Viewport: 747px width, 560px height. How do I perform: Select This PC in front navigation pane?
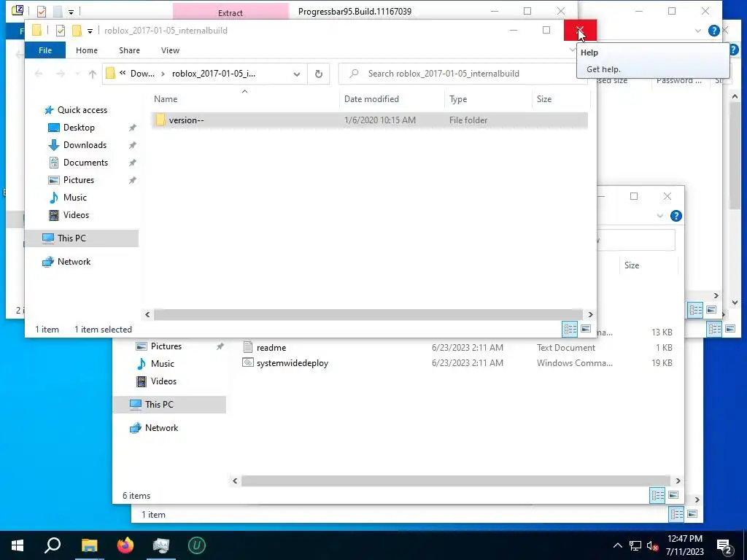click(82, 238)
